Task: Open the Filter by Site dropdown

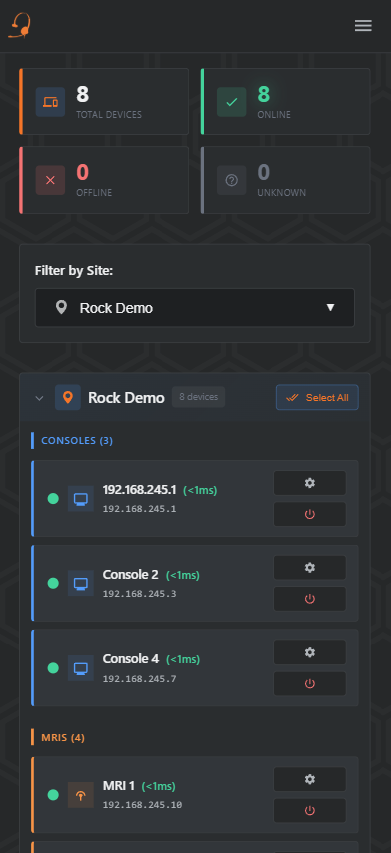Action: click(195, 308)
